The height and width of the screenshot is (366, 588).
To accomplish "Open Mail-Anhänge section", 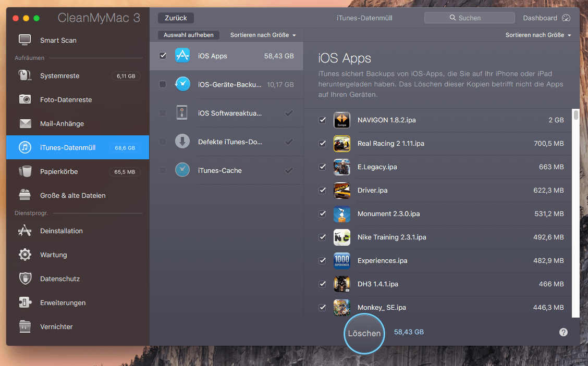I will [78, 123].
